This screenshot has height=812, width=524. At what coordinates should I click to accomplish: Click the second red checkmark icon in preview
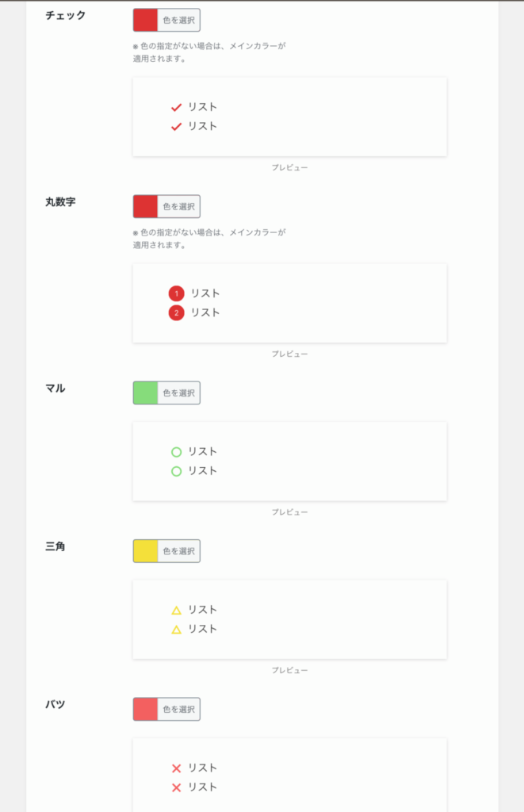pos(177,126)
